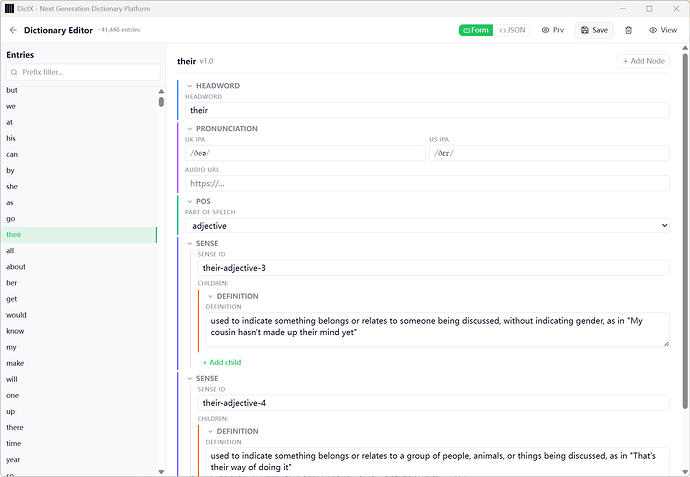Go back with the left arrow icon
This screenshot has width=690, height=477.
tap(13, 30)
